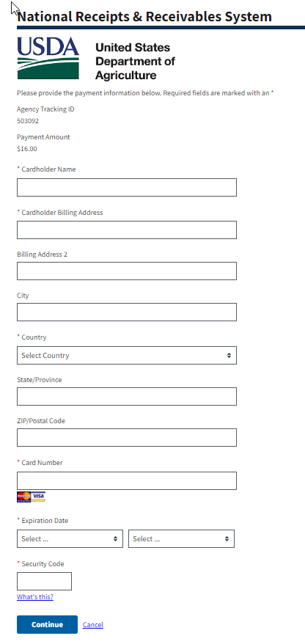Open the expiration month dropdown
This screenshot has width=305, height=644.
tap(70, 539)
